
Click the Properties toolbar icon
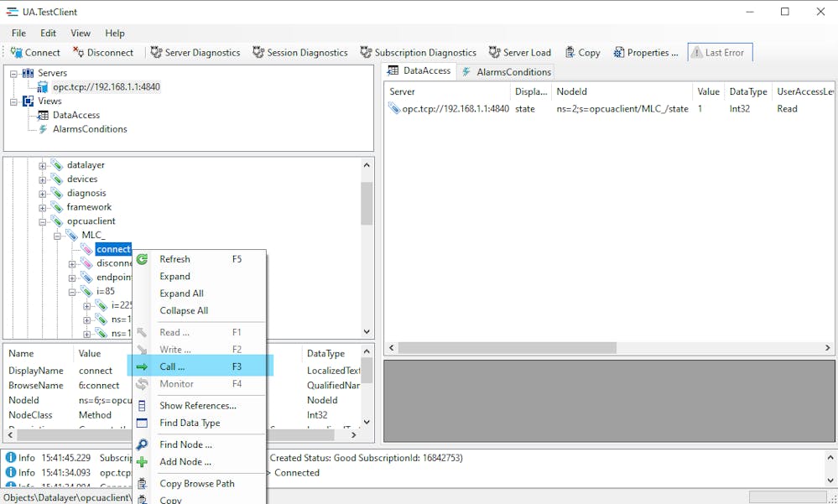(x=645, y=52)
